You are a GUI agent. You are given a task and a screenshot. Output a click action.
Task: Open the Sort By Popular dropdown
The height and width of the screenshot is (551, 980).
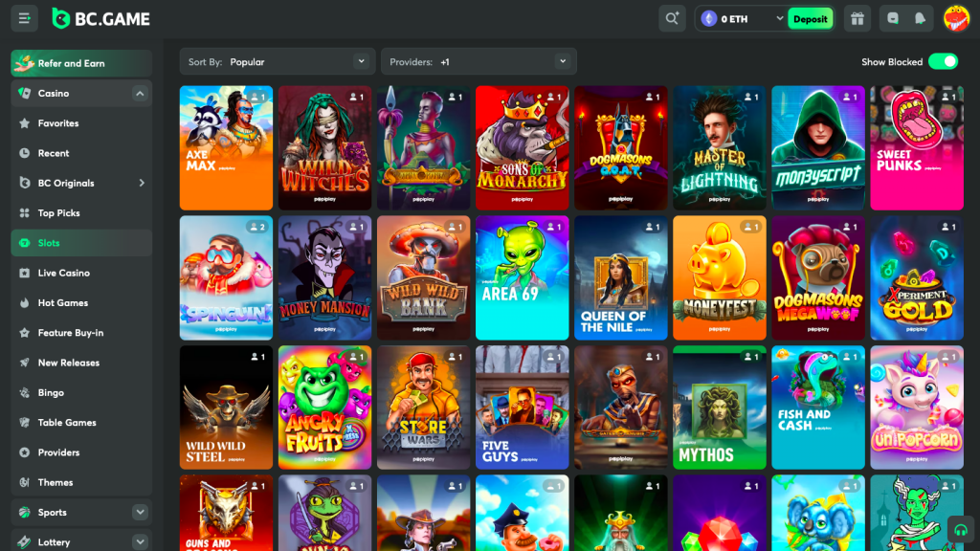(278, 62)
